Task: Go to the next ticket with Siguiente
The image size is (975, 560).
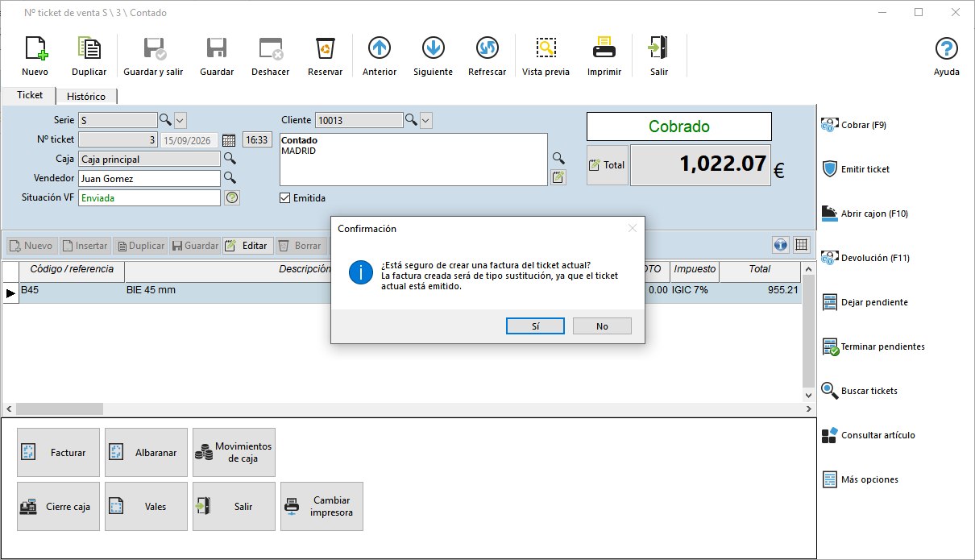Action: coord(433,56)
